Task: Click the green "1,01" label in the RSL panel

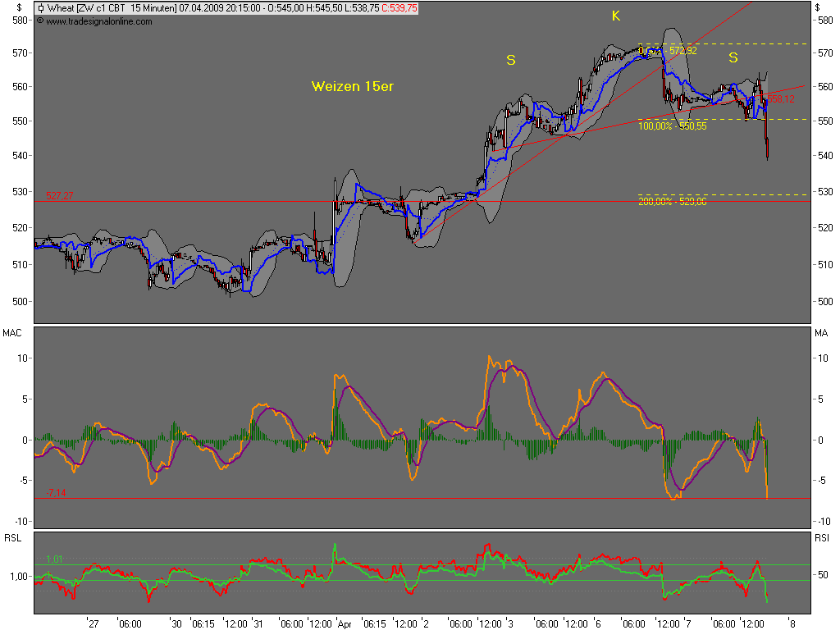Action: click(55, 559)
